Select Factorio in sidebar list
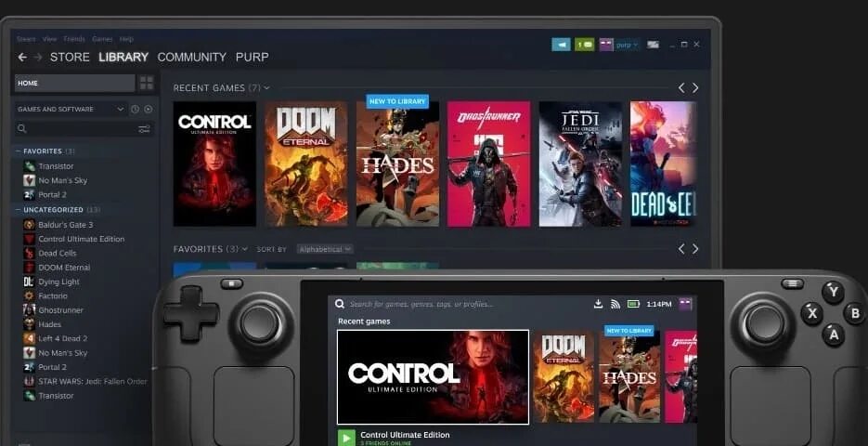The width and height of the screenshot is (868, 446). (53, 295)
